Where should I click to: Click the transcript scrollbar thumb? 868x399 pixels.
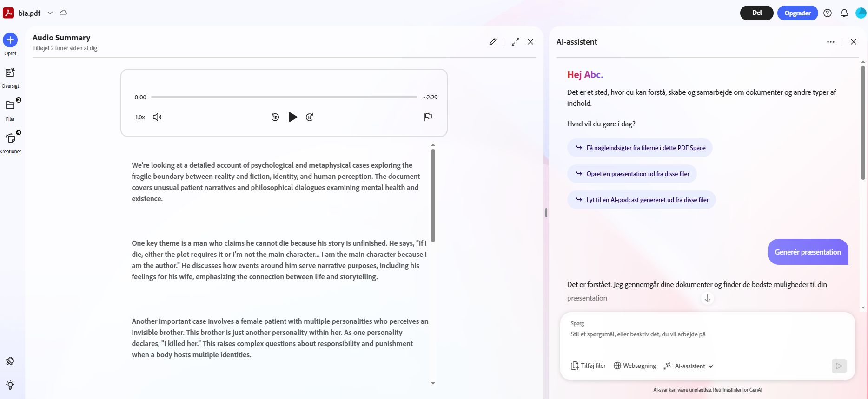click(433, 195)
